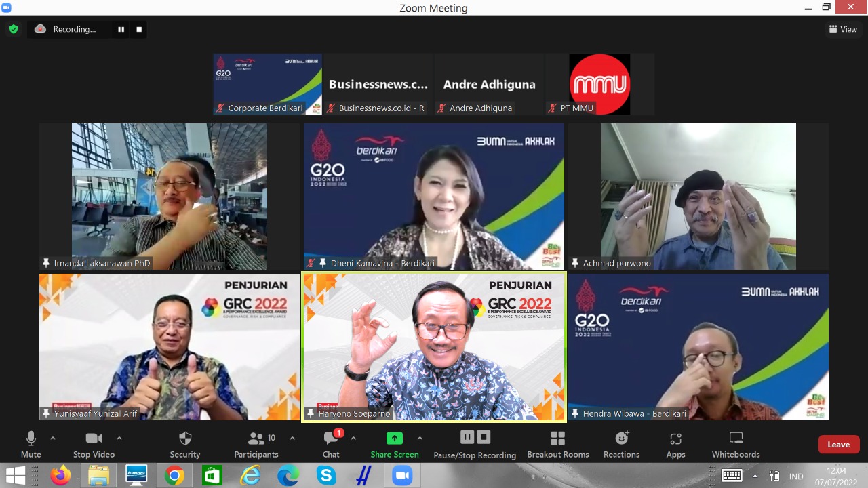Screen dimensions: 868x488
Task: Stop Video using the camera button
Action: pos(94,445)
